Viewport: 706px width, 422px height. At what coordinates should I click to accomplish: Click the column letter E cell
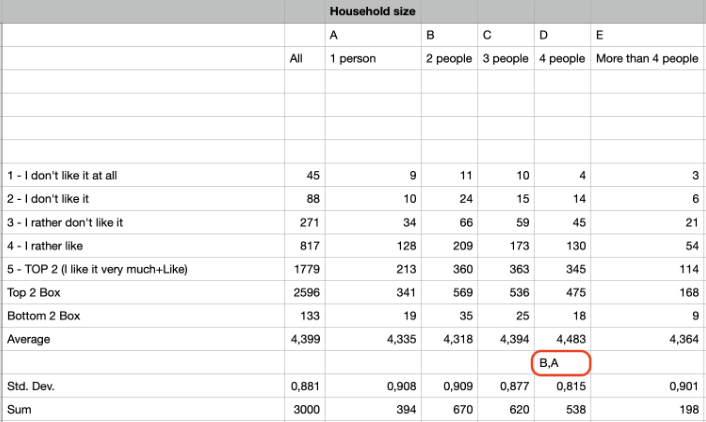(648, 35)
